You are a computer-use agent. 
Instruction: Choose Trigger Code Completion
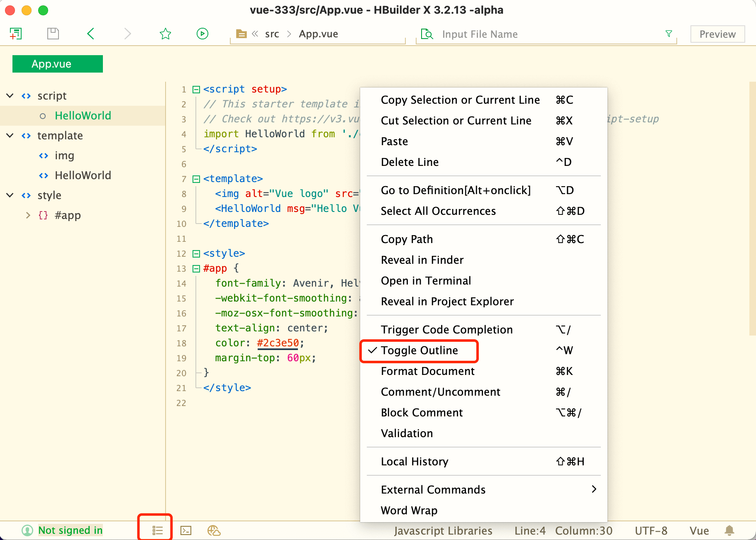point(484,330)
